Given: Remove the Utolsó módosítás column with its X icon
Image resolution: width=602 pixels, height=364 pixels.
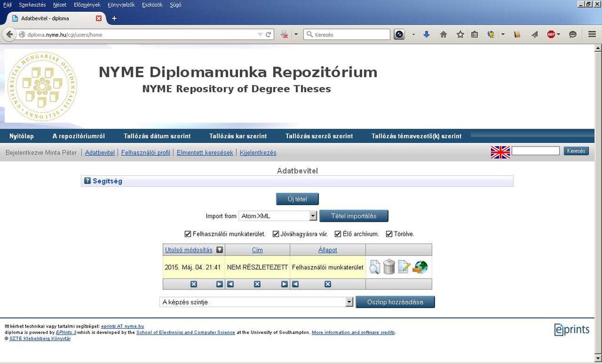Looking at the screenshot, I should [x=193, y=284].
